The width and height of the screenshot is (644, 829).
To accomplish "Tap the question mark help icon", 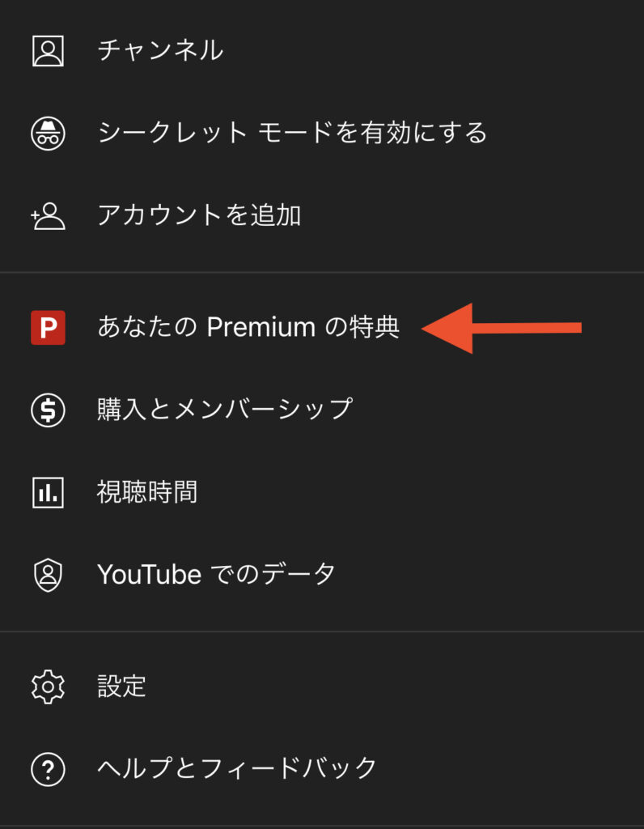I will (x=48, y=769).
